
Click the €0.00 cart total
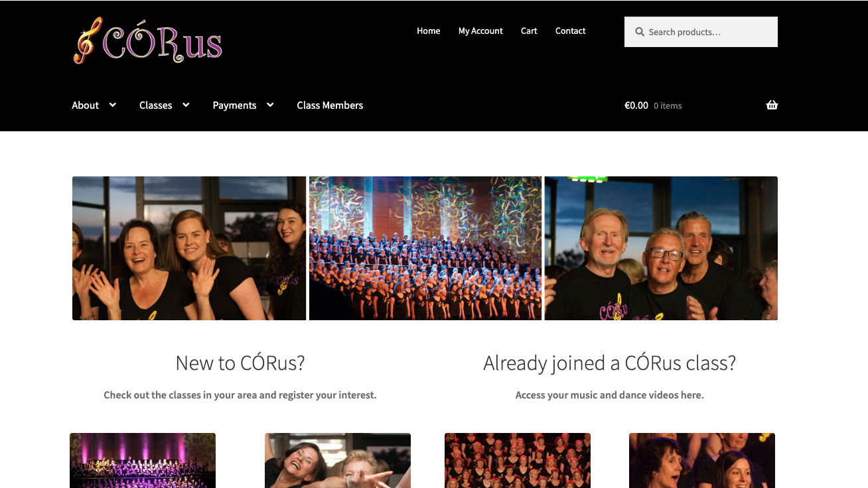click(x=636, y=105)
